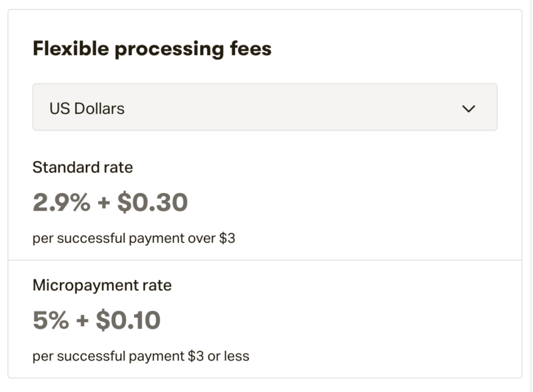Open the US Dollars currency dropdown
The height and width of the screenshot is (392, 533).
pos(265,107)
